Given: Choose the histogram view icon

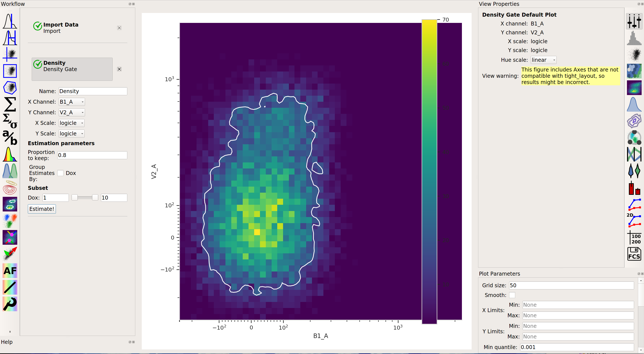Looking at the screenshot, I should 634,38.
